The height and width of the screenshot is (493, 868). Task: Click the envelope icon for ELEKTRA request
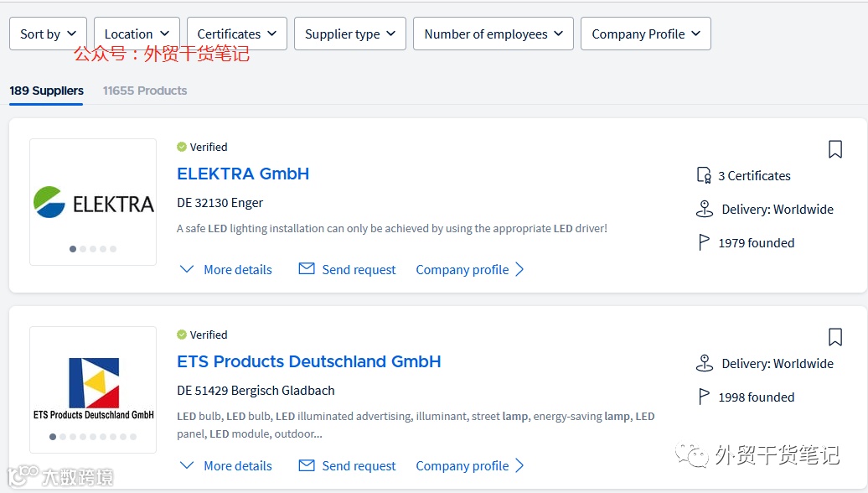point(307,269)
